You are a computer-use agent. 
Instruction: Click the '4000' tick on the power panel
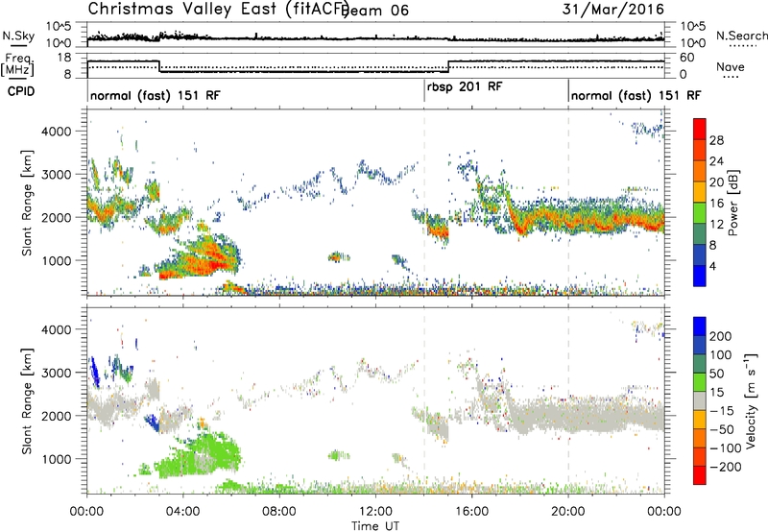point(56,132)
